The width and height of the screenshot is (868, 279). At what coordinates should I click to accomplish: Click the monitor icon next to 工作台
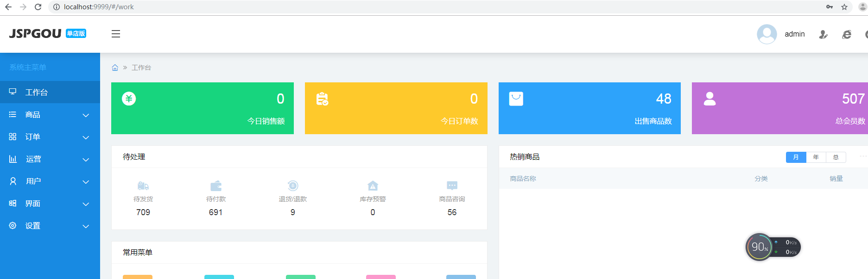pyautogui.click(x=13, y=92)
